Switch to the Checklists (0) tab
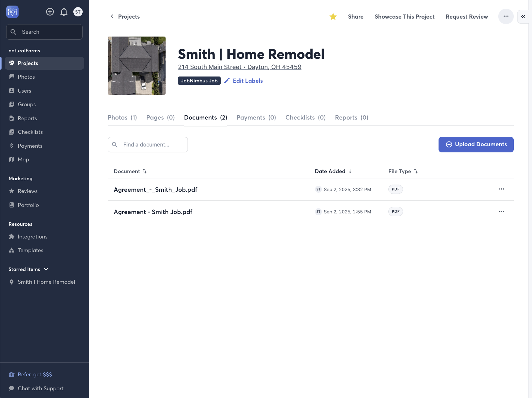 [305, 117]
